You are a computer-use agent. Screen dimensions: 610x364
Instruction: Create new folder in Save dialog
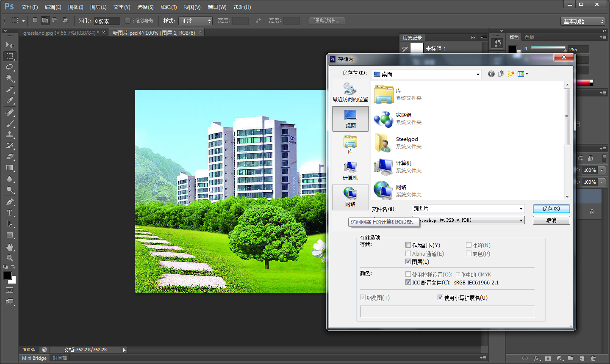[x=511, y=74]
